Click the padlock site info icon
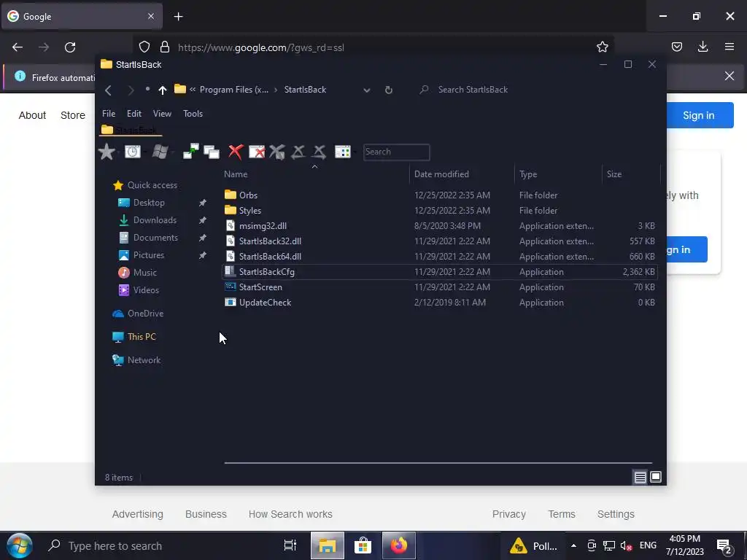The width and height of the screenshot is (747, 560). click(x=165, y=47)
